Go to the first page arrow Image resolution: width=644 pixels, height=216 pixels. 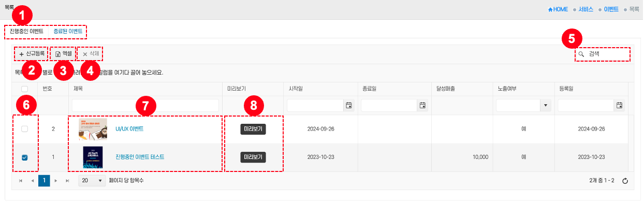pos(21,181)
